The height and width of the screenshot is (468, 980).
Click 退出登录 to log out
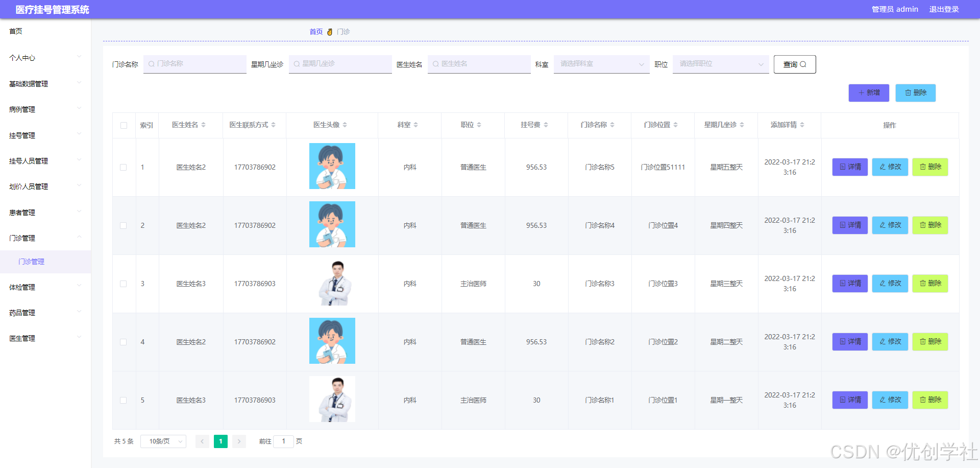[944, 9]
